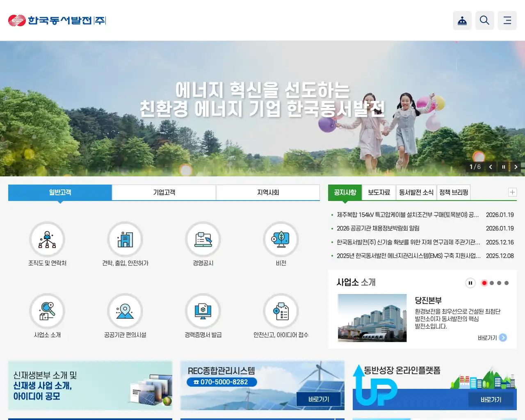Screen dimensions: 525x420
Task: Pause the main banner slideshow
Action: [503, 167]
